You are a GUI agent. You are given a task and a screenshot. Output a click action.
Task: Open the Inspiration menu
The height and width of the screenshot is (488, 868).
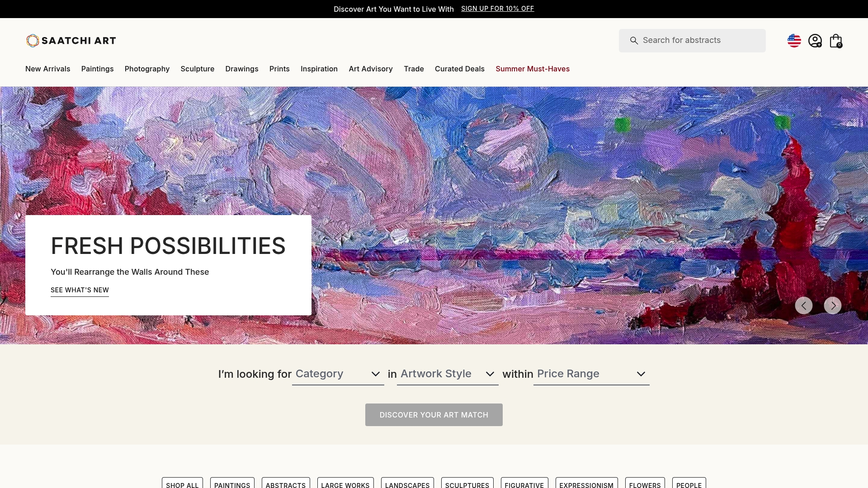coord(319,69)
